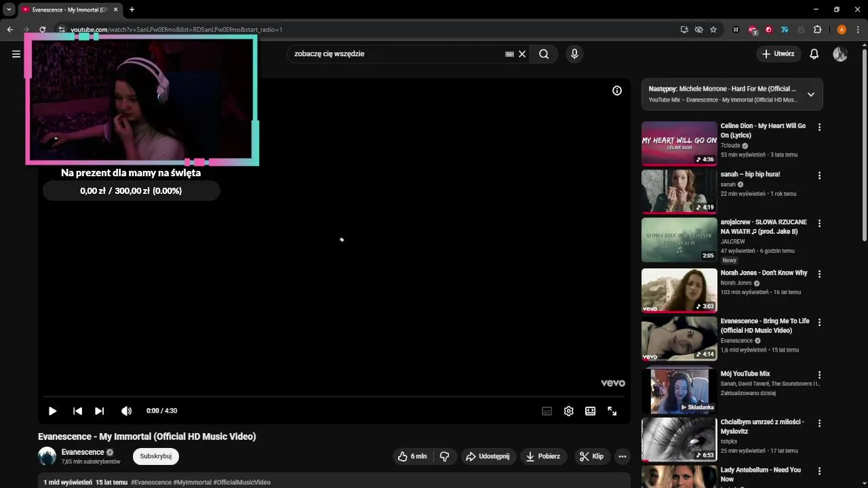Open options for Mój YouTube Mix
Screen dimensions: 868x488
pyautogui.click(x=819, y=375)
